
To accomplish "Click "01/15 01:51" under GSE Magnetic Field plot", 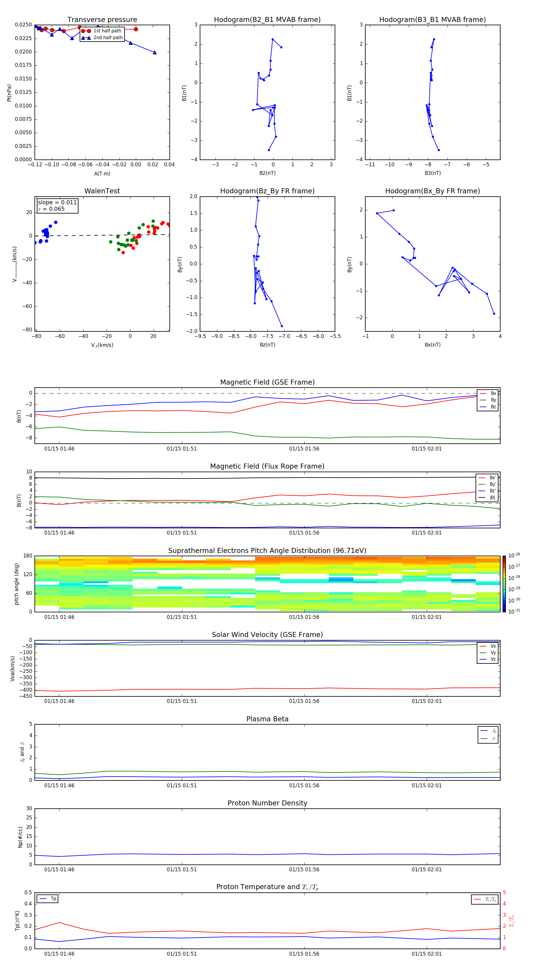I will pos(182,449).
